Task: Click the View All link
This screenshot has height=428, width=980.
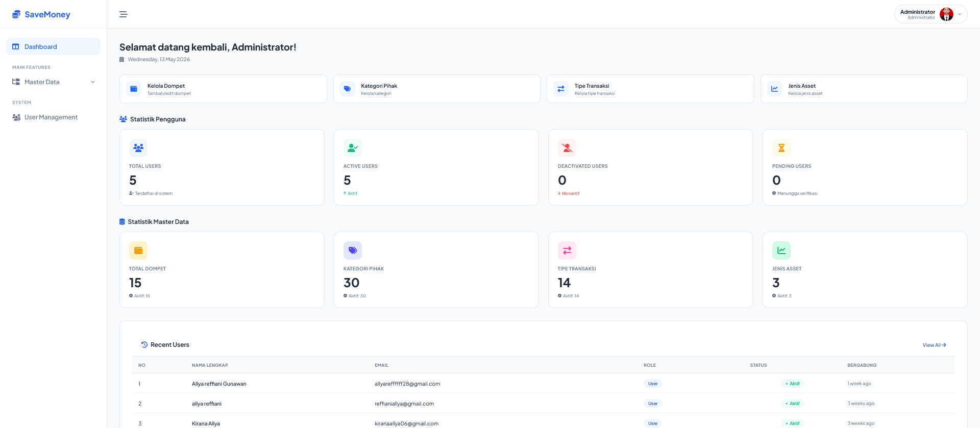Action: click(x=934, y=345)
